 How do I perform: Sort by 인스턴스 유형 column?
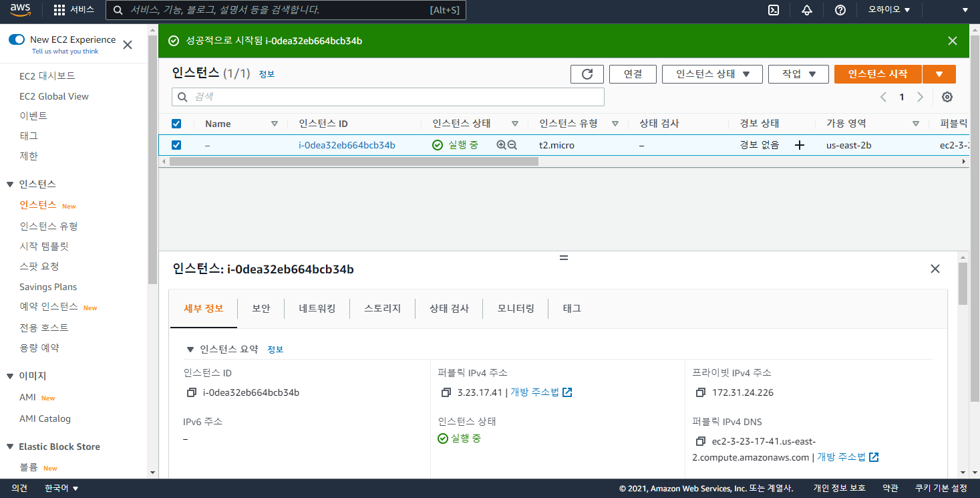[x=615, y=124]
